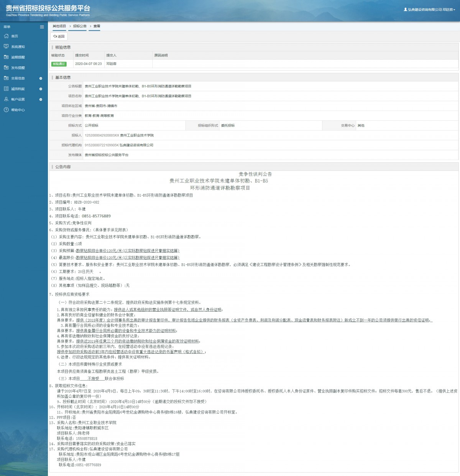Image resolution: width=460 pixels, height=476 pixels.
Task: Click the 发布提醒 sidebar icon
Action: (x=6, y=67)
